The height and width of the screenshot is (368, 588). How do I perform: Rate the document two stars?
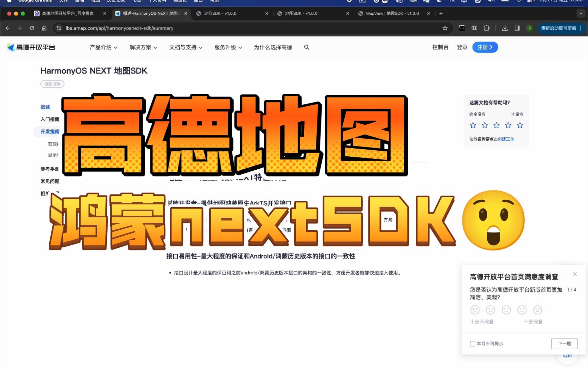tap(485, 125)
